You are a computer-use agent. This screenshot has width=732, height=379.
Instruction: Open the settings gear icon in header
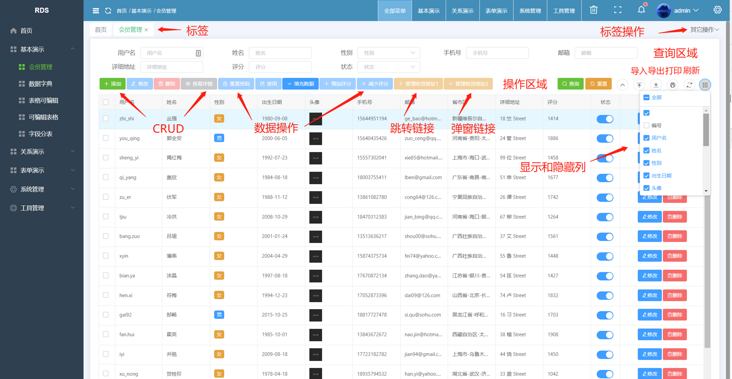[x=718, y=10]
